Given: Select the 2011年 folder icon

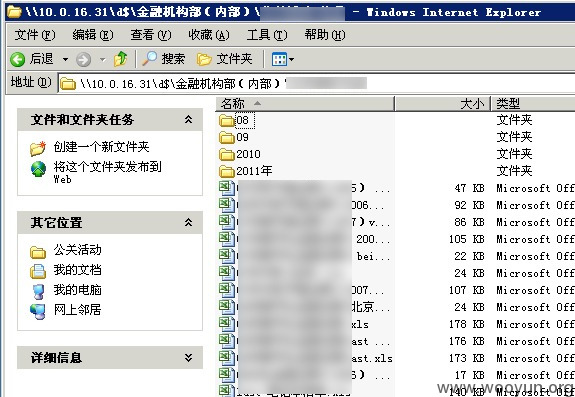Looking at the screenshot, I should pos(227,171).
